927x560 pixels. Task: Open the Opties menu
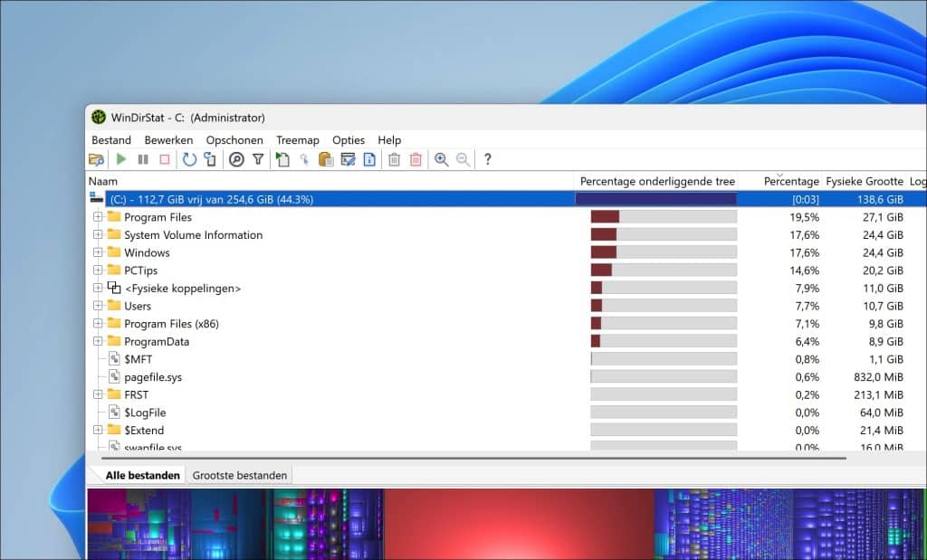[349, 140]
